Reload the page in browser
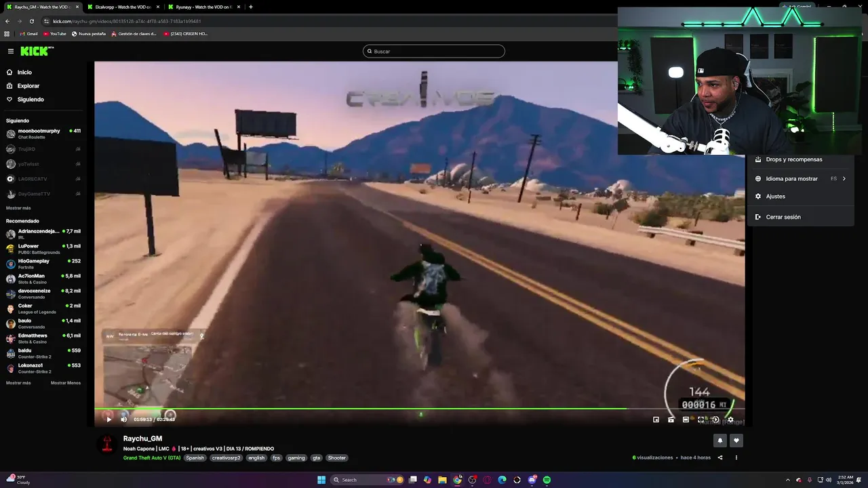868x488 pixels. click(31, 21)
